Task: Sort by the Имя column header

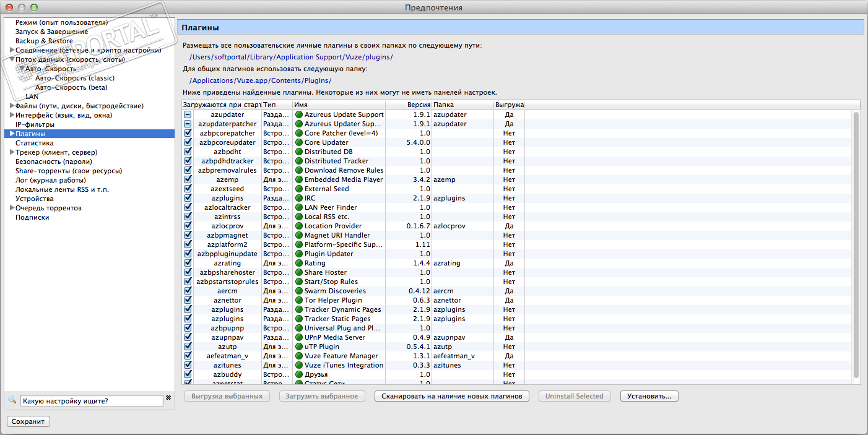Action: point(339,105)
